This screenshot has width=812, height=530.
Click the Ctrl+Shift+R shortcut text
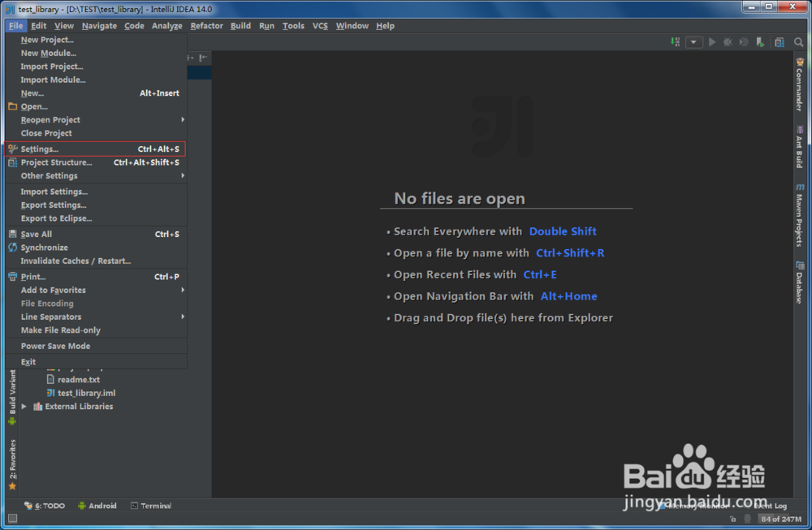coord(570,253)
